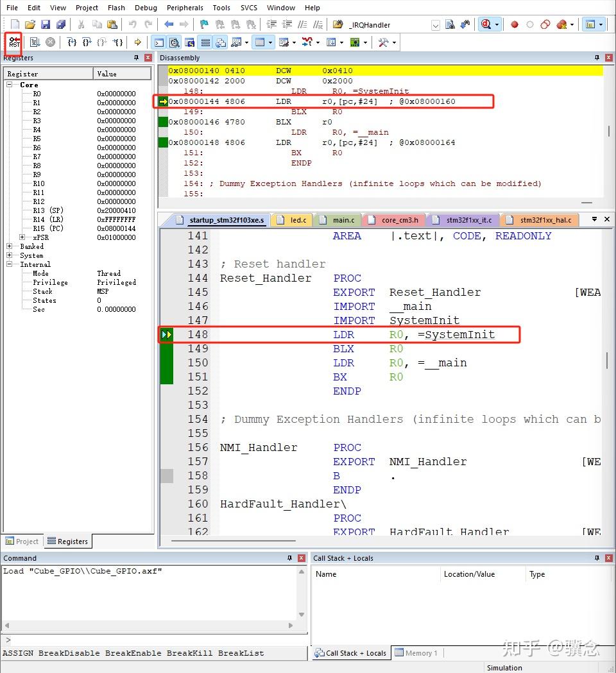Click the command line input field
Image resolution: width=616 pixels, height=673 pixels.
tap(154, 640)
